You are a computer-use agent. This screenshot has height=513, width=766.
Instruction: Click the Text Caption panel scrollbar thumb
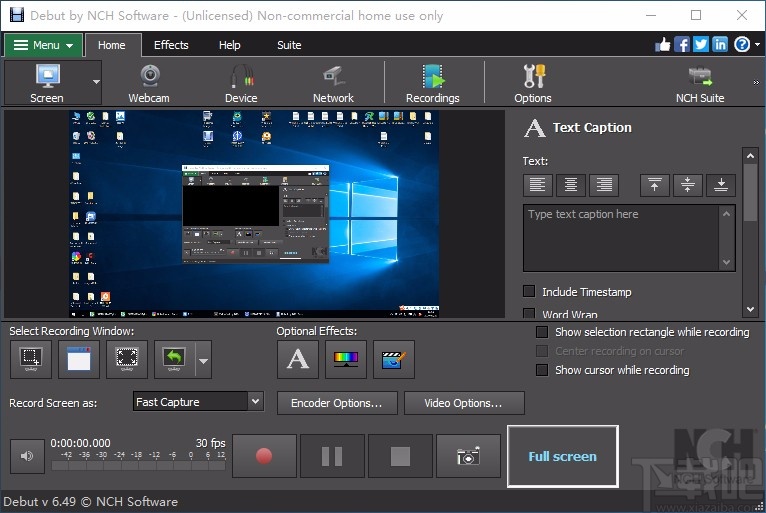point(750,192)
